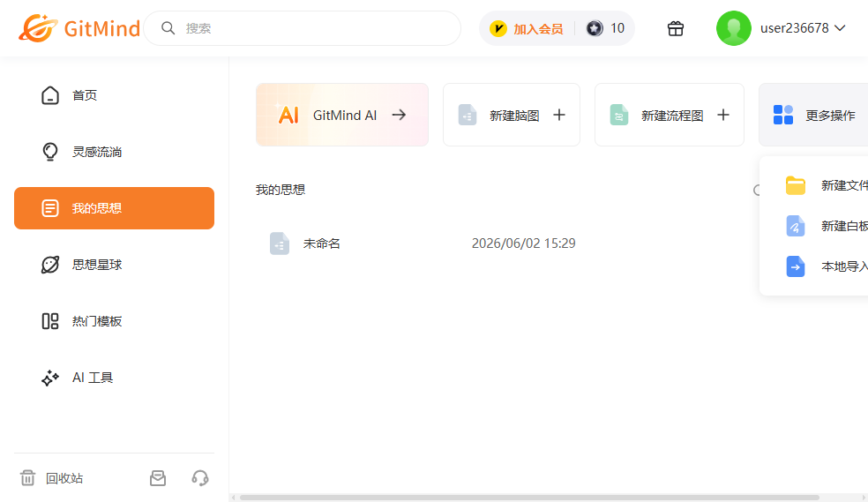
Task: Open the credits counter showing 10
Action: (606, 28)
